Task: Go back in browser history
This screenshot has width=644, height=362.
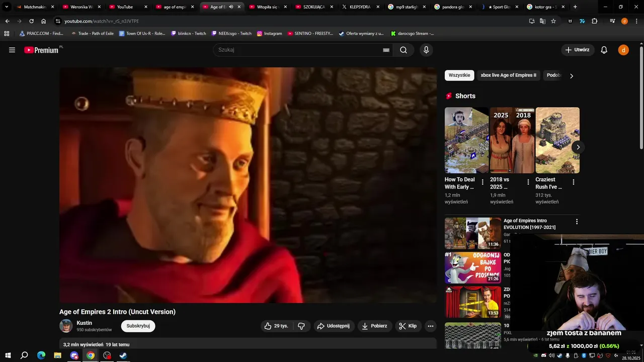Action: click(x=7, y=21)
